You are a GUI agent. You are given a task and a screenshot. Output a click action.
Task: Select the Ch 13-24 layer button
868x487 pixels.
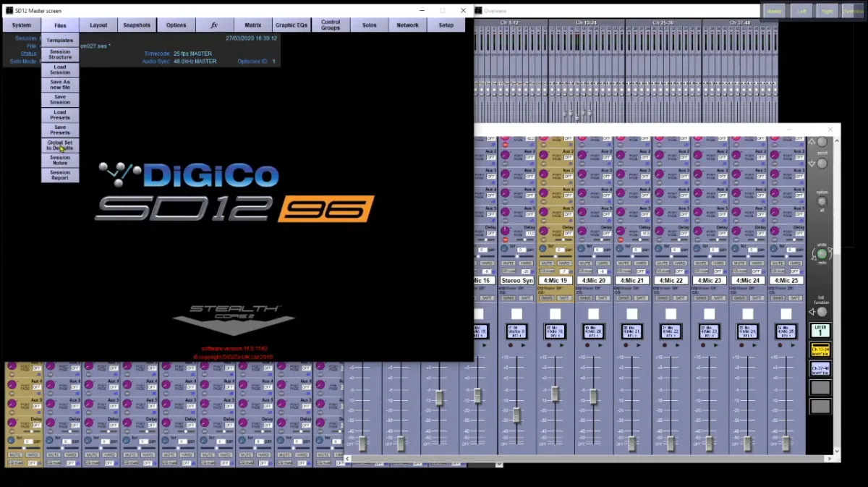coord(820,350)
